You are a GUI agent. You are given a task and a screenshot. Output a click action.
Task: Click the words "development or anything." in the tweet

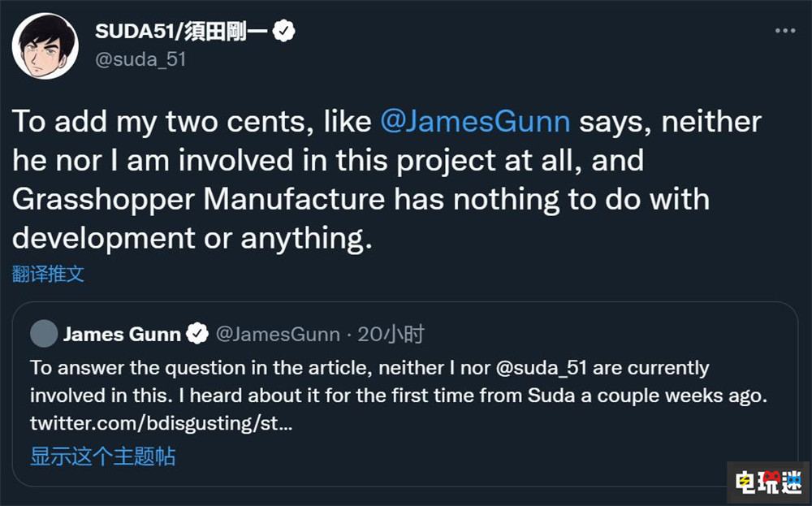coord(192,237)
